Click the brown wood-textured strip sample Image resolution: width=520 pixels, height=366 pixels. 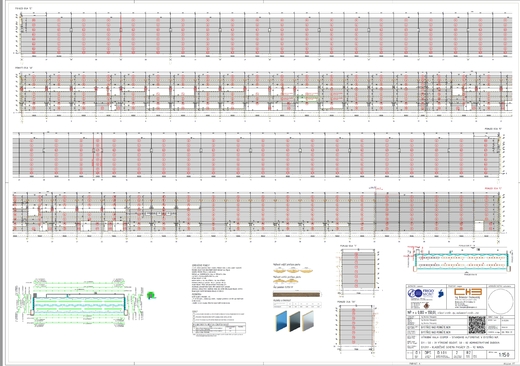297,294
